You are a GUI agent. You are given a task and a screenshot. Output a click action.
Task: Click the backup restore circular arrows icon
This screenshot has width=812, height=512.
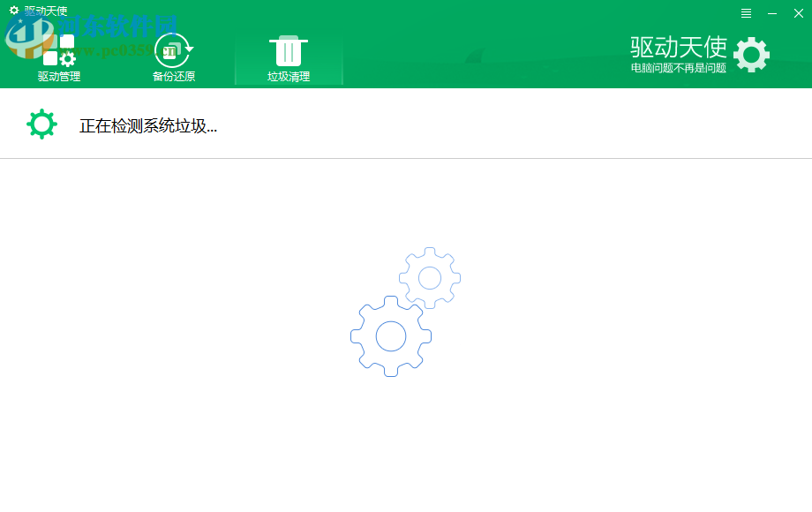[172, 50]
